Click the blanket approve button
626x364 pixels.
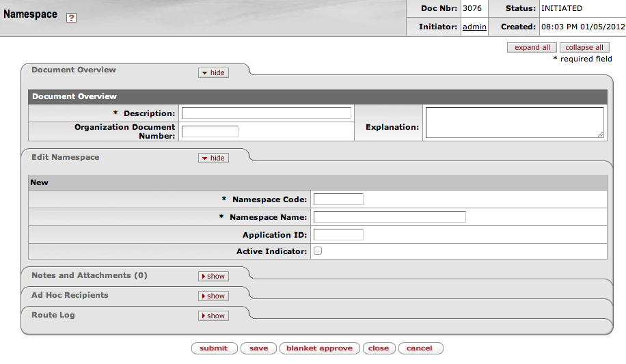point(319,348)
